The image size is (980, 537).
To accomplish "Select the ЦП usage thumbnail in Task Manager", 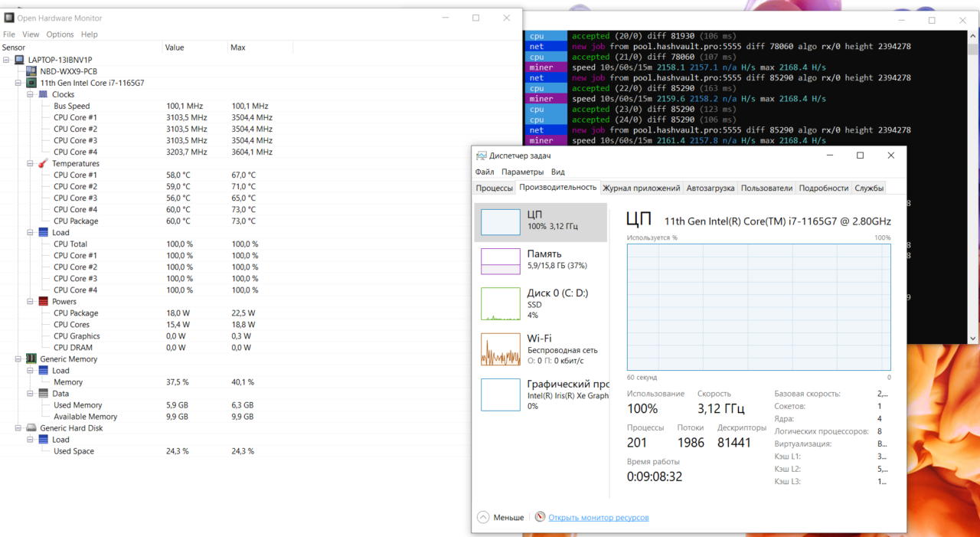I will (500, 222).
